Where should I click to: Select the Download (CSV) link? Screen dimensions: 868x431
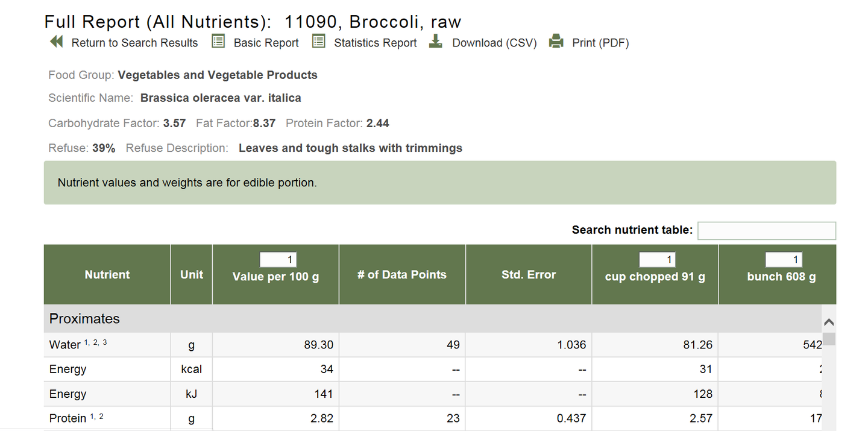pyautogui.click(x=494, y=43)
